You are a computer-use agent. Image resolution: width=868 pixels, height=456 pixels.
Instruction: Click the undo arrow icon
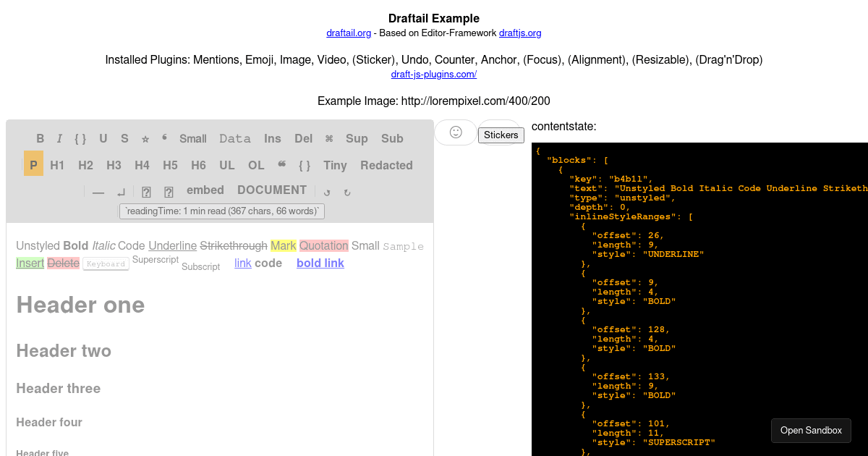click(x=326, y=191)
